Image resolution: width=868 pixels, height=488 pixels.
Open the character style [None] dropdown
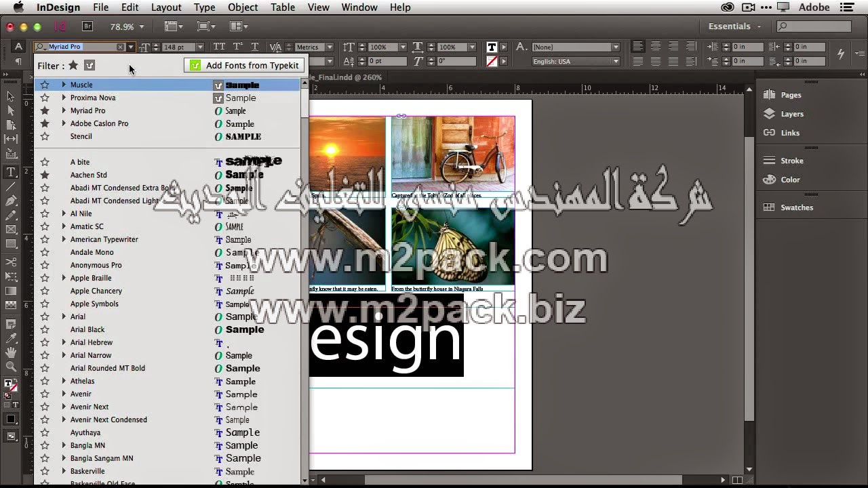coord(616,47)
